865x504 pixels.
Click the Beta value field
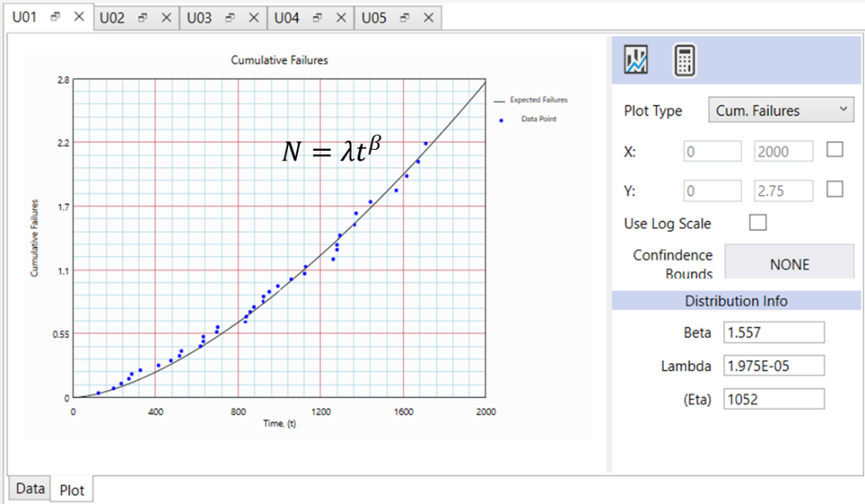pyautogui.click(x=773, y=332)
